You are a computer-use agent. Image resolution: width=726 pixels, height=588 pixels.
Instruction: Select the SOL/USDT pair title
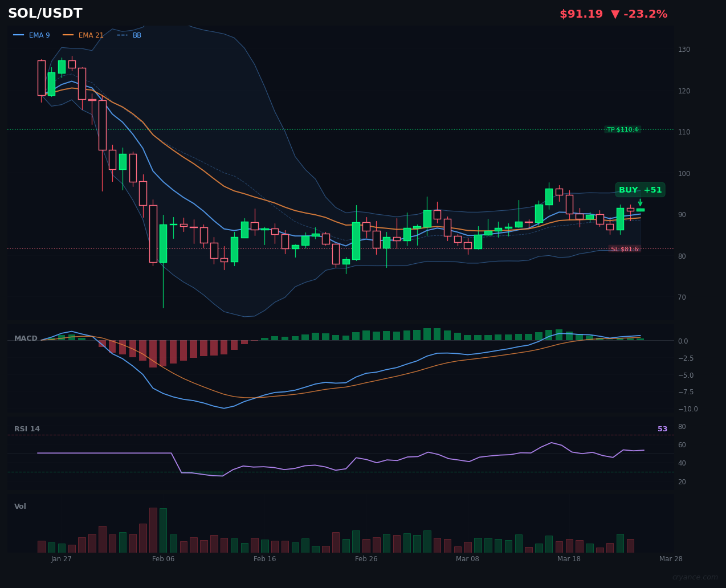coord(44,13)
